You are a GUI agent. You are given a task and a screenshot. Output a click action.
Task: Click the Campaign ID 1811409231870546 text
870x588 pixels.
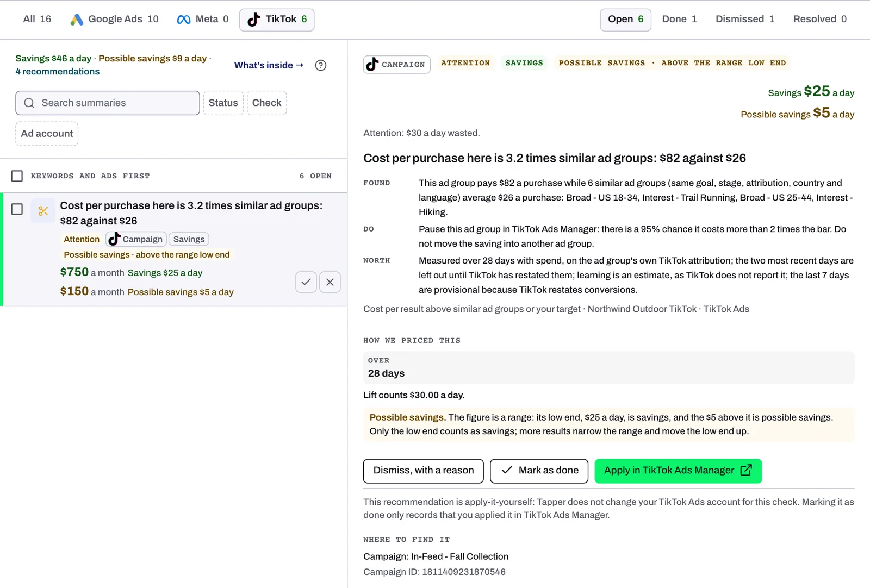434,572
